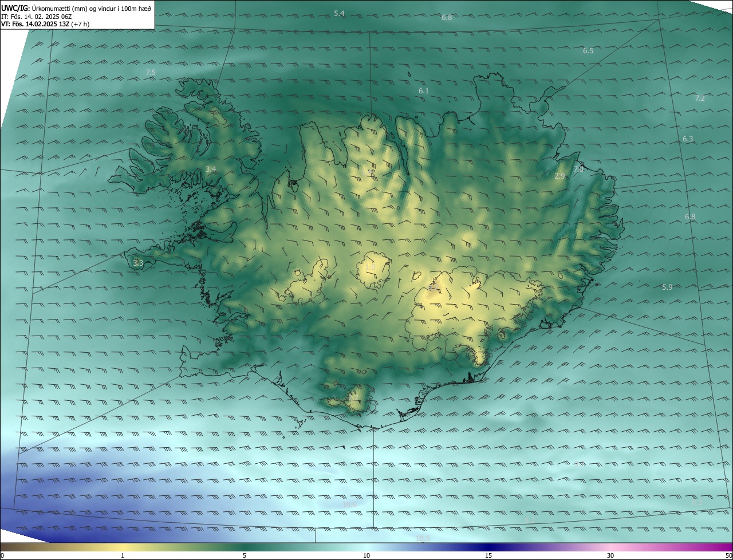Click the 10.6 value label on the map

pyautogui.click(x=349, y=504)
